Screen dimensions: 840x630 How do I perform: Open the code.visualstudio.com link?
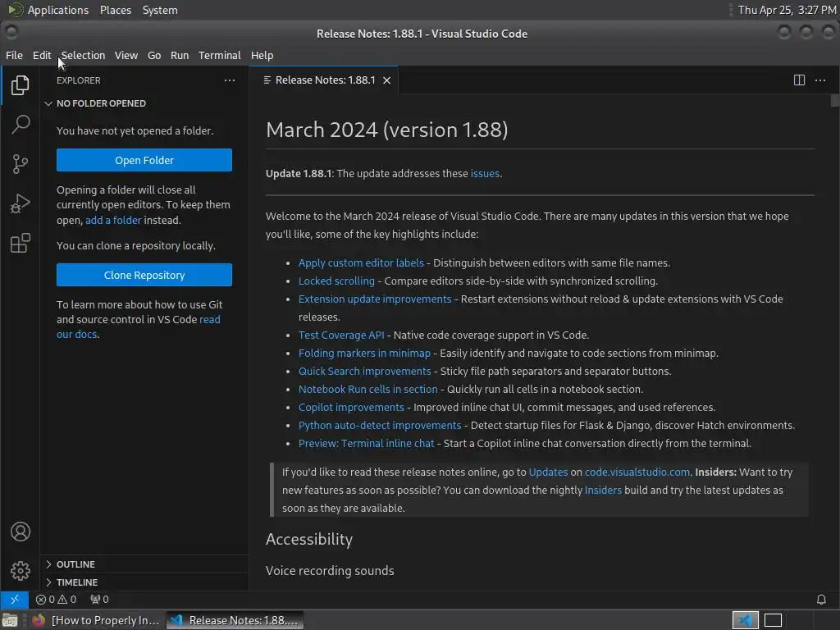point(637,472)
